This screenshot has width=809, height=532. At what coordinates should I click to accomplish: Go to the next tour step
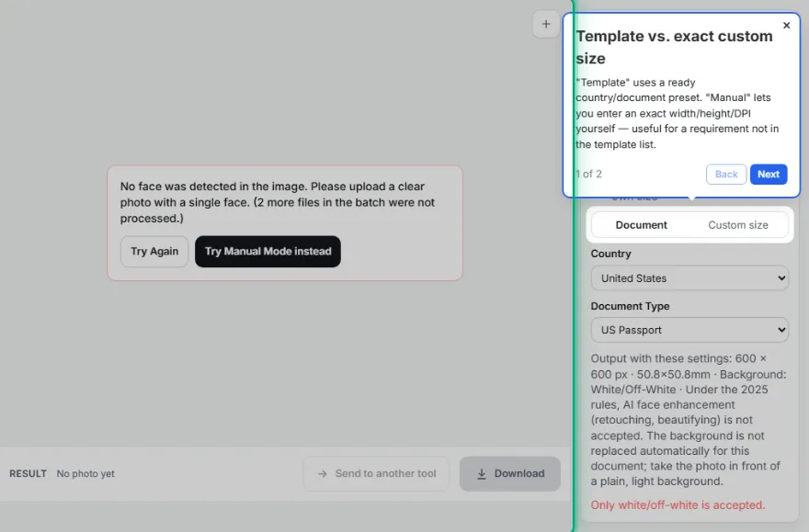[x=769, y=175]
